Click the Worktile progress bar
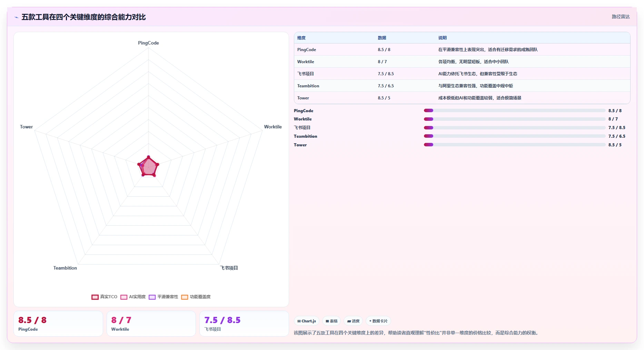644x350 pixels. tap(515, 119)
